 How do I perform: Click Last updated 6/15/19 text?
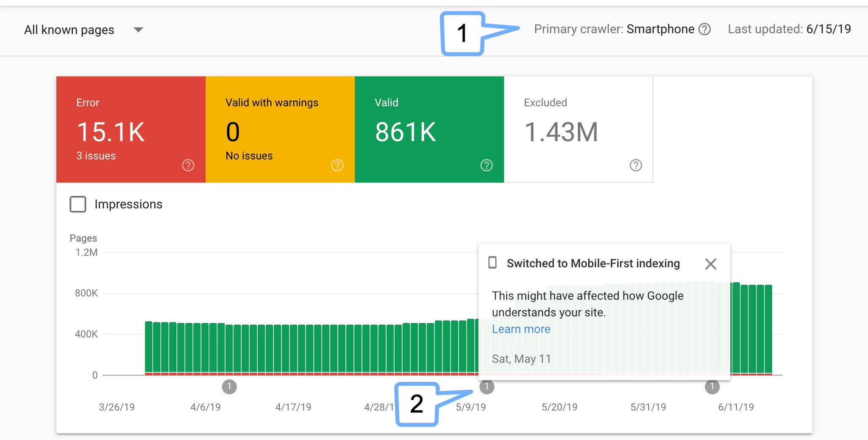click(789, 29)
